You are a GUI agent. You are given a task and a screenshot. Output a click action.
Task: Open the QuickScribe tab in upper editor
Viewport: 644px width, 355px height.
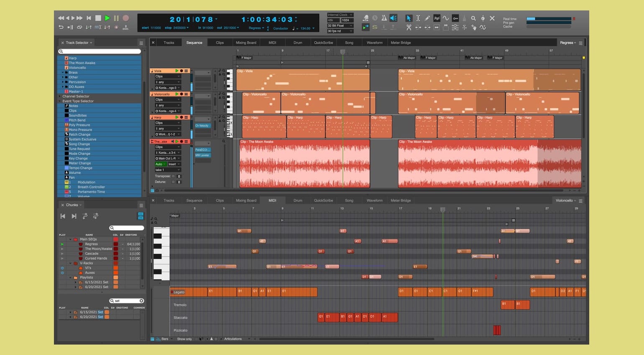pos(324,43)
